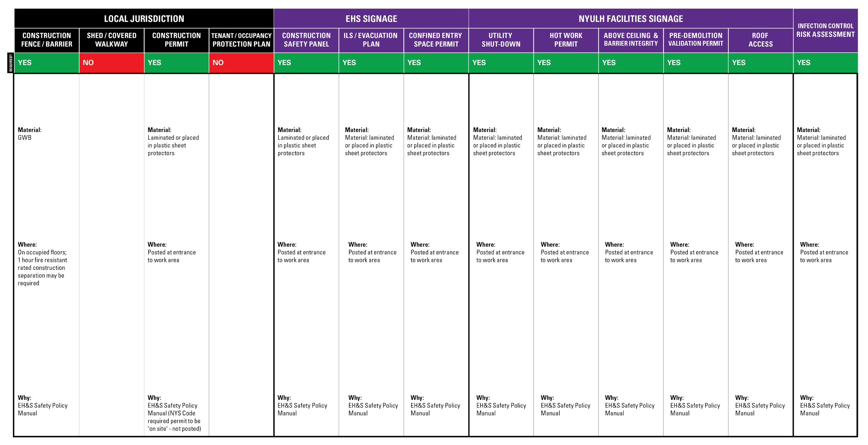Click the LOCAL JURISDICTION header
The height and width of the screenshot is (445, 868).
[x=144, y=19]
